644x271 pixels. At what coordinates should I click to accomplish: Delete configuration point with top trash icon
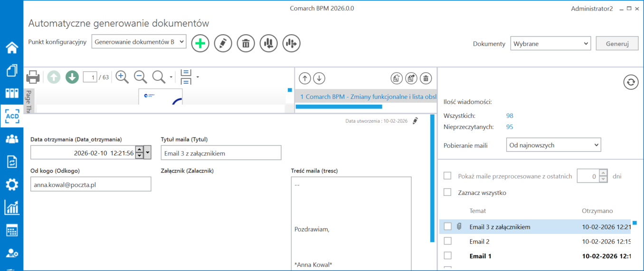click(x=246, y=43)
